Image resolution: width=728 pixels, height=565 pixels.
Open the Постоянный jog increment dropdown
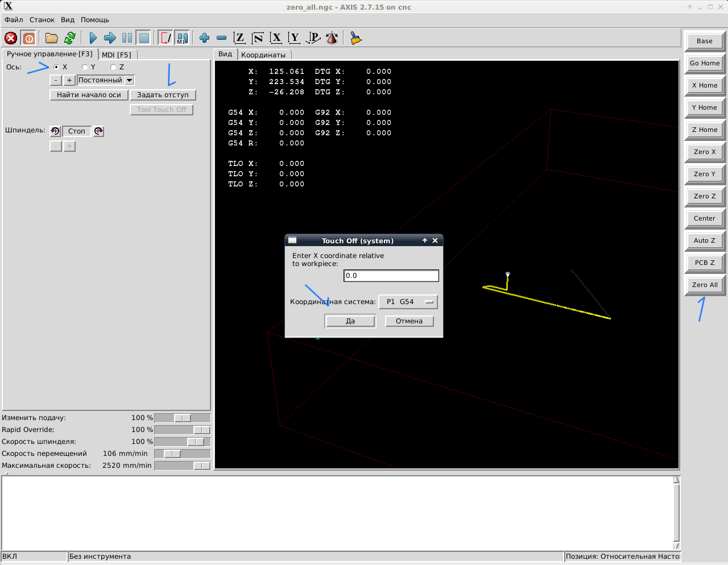coord(129,80)
